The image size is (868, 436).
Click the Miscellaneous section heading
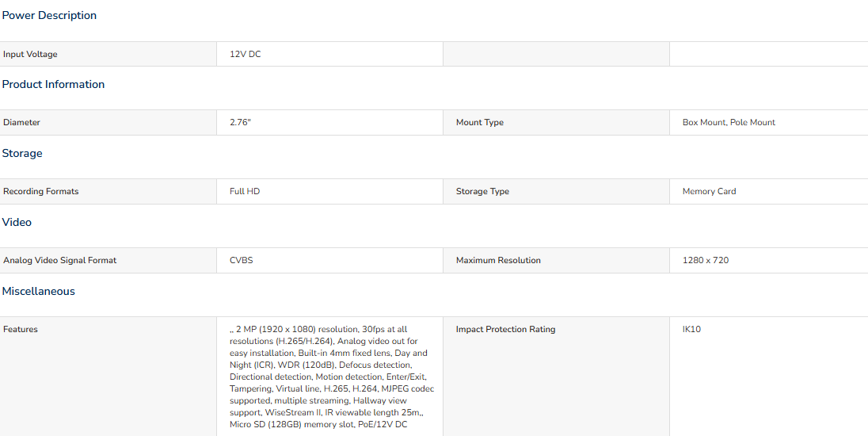coord(39,292)
